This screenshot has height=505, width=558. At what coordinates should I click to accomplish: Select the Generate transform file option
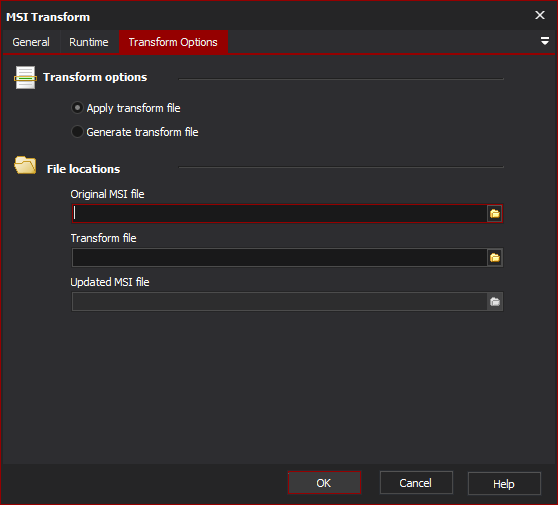tap(77, 132)
